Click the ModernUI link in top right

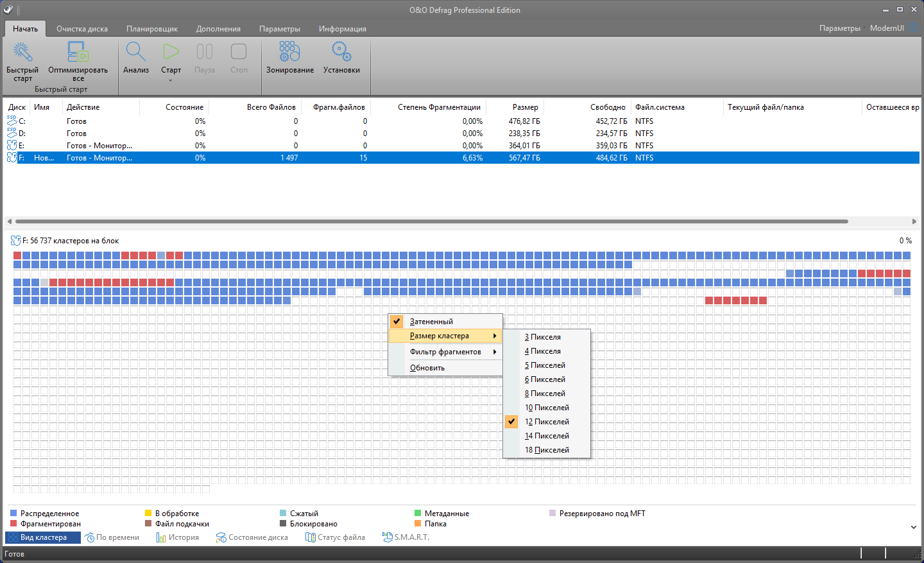coord(887,28)
